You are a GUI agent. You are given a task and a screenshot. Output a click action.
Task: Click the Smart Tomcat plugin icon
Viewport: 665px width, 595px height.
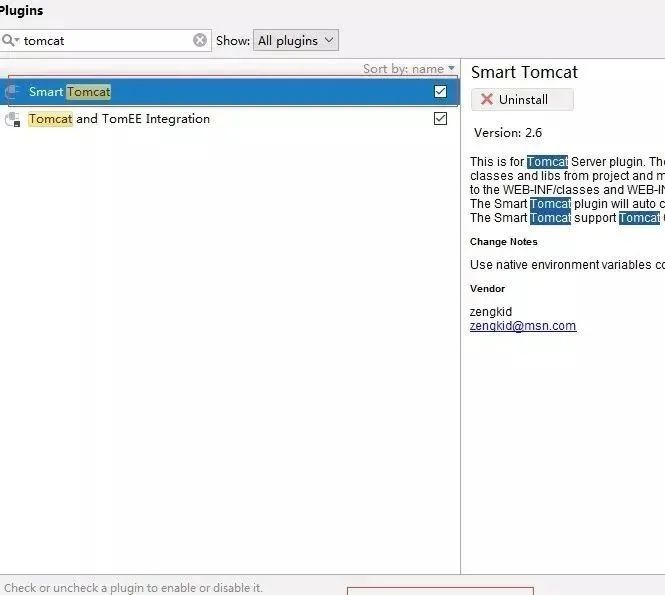click(12, 92)
